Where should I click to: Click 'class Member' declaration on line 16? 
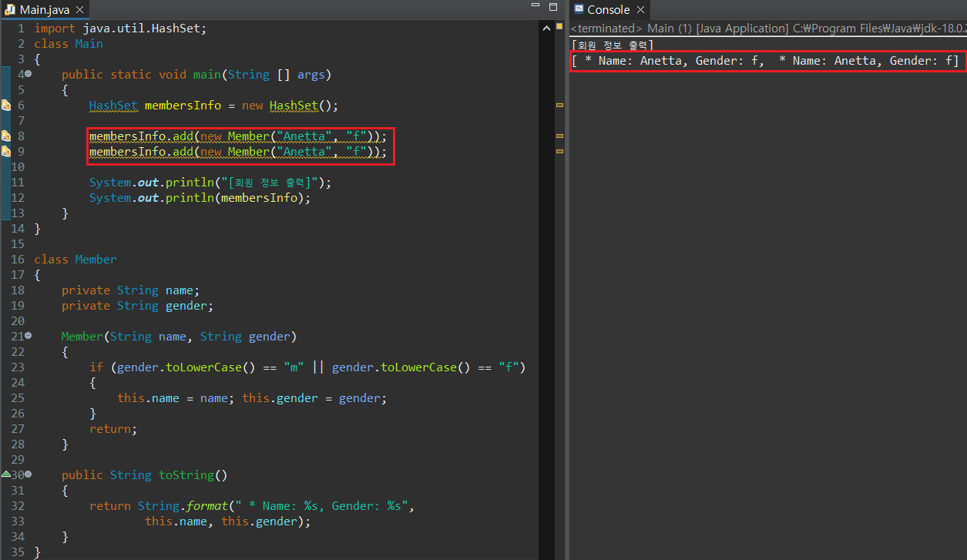(76, 260)
